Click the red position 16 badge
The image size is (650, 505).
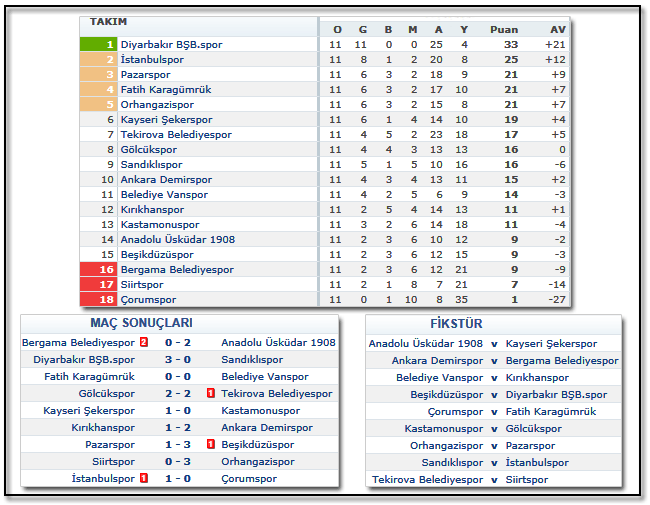point(99,270)
